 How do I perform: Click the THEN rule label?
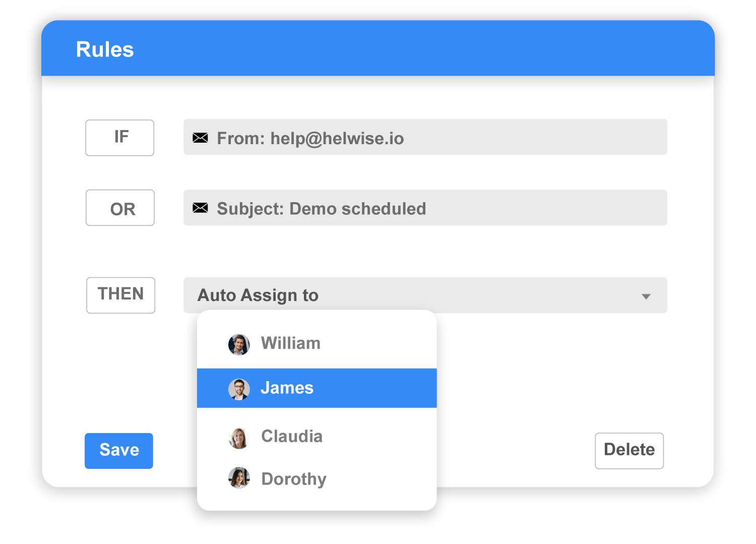pos(120,295)
